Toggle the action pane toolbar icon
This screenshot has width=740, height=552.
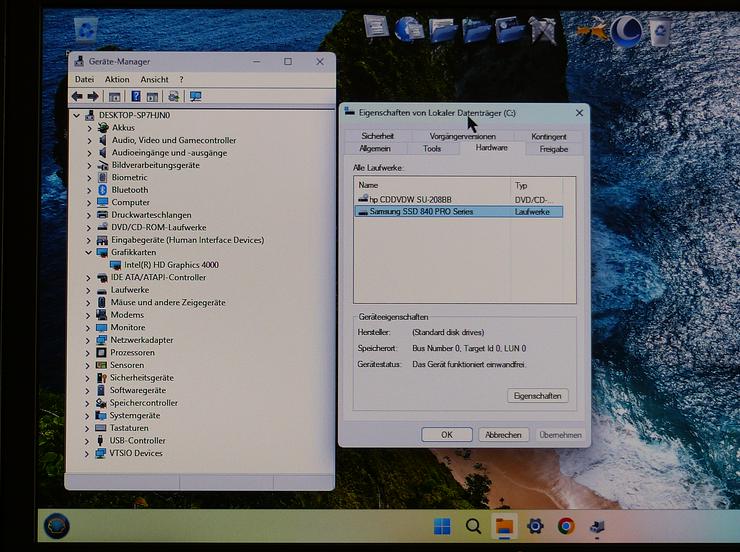click(152, 97)
